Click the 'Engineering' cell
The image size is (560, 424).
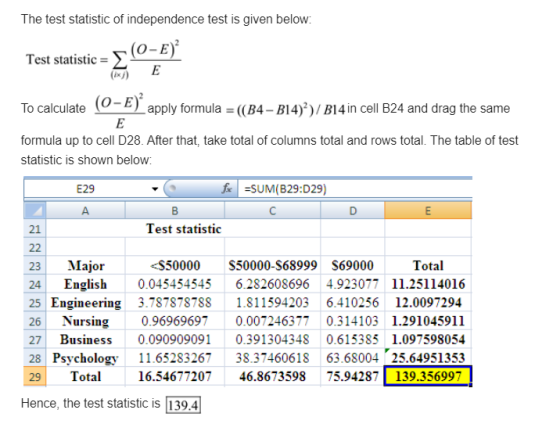coord(86,303)
